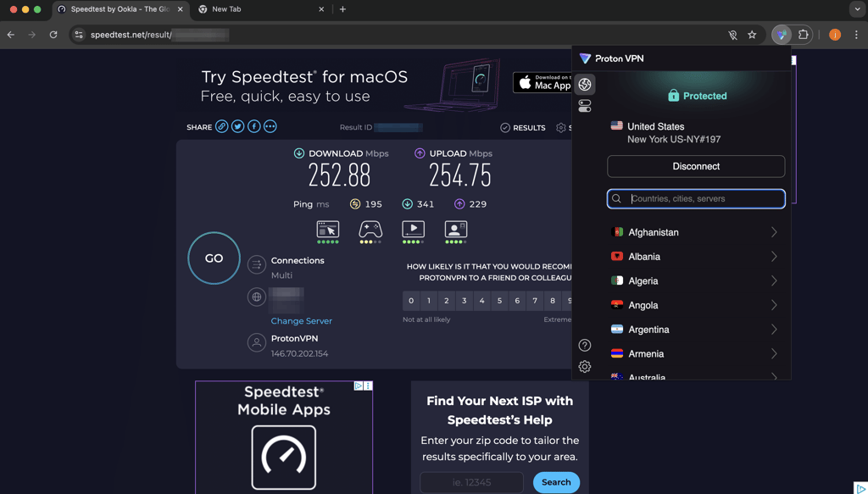The image size is (868, 494).
Task: Click the Speedtest Mobile Apps ad image
Action: [284, 437]
